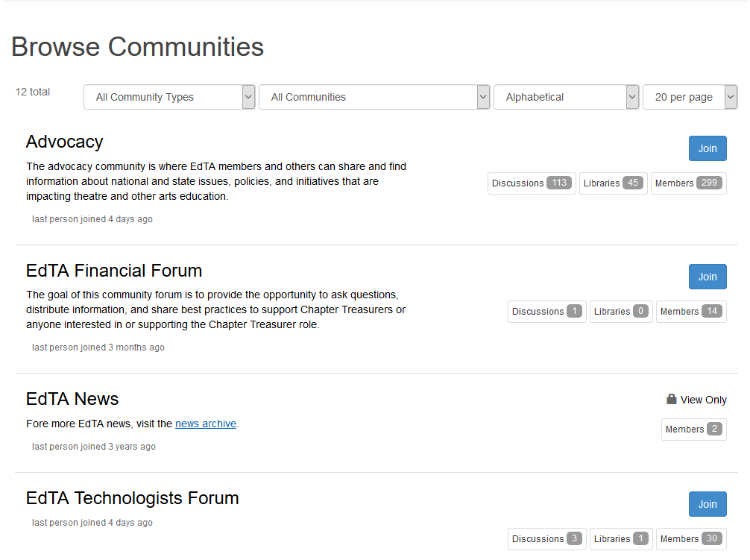Open the Alphabetical sort dropdown
Screen dimensions: 750x560
[566, 97]
